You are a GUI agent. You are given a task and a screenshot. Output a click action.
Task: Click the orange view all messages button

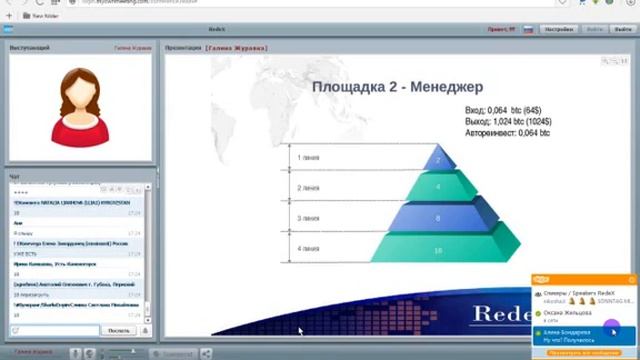[x=584, y=353]
